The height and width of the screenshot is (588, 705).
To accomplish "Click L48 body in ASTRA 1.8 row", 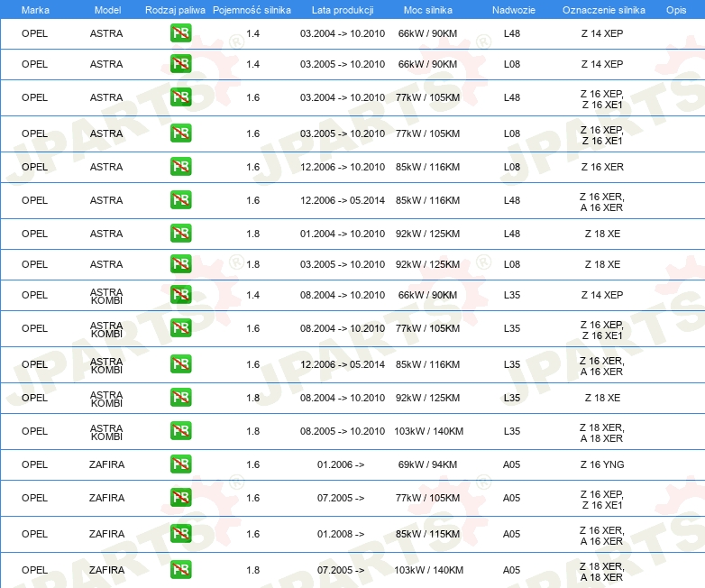I will pyautogui.click(x=512, y=234).
